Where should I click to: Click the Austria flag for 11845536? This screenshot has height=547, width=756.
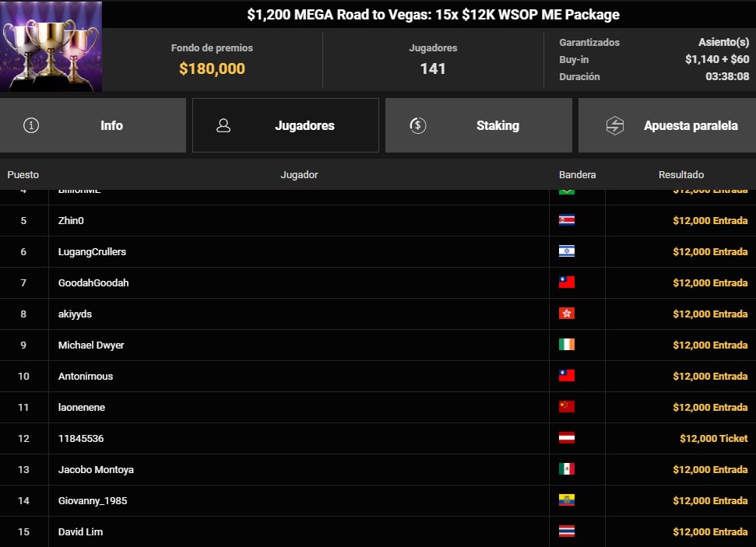[x=567, y=438]
